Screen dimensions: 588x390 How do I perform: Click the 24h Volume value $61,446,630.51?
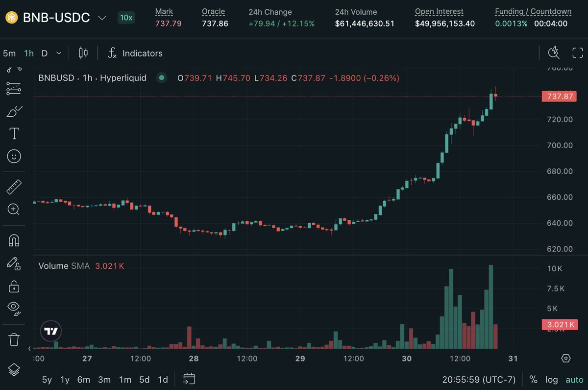point(365,24)
